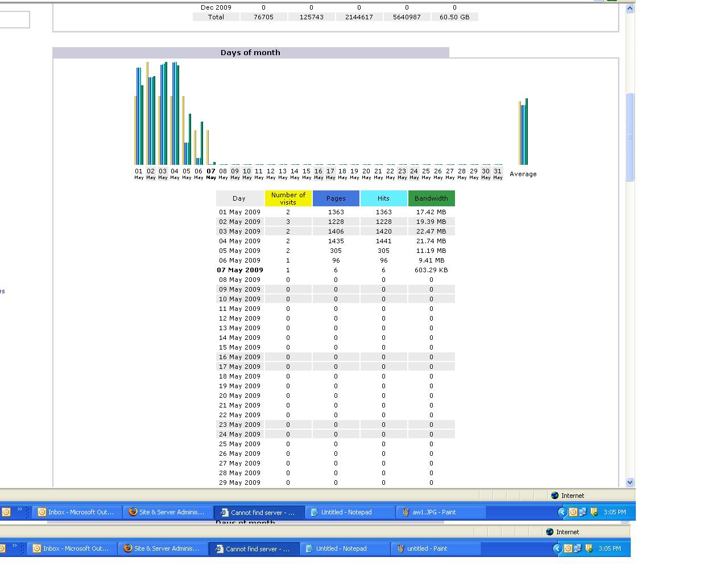Select Cannot find server window on aw1.JPG taskbar
The image size is (728, 582).
(x=259, y=512)
